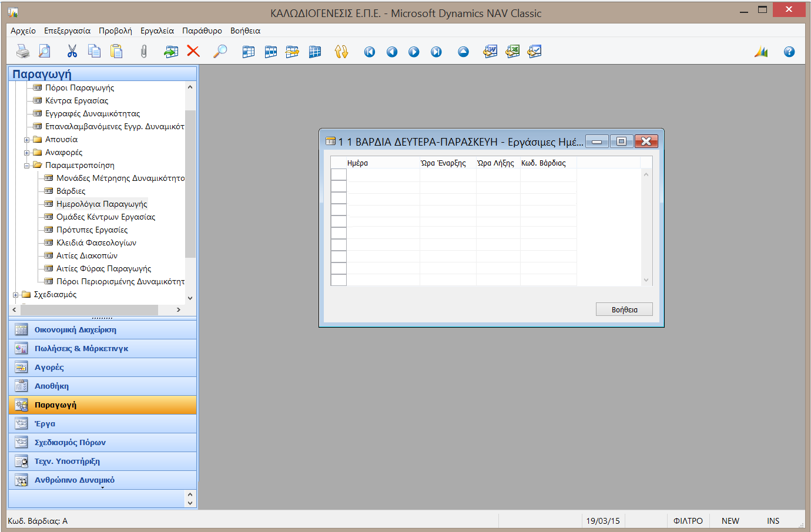
Task: Click the Cut scissors icon
Action: click(x=72, y=52)
